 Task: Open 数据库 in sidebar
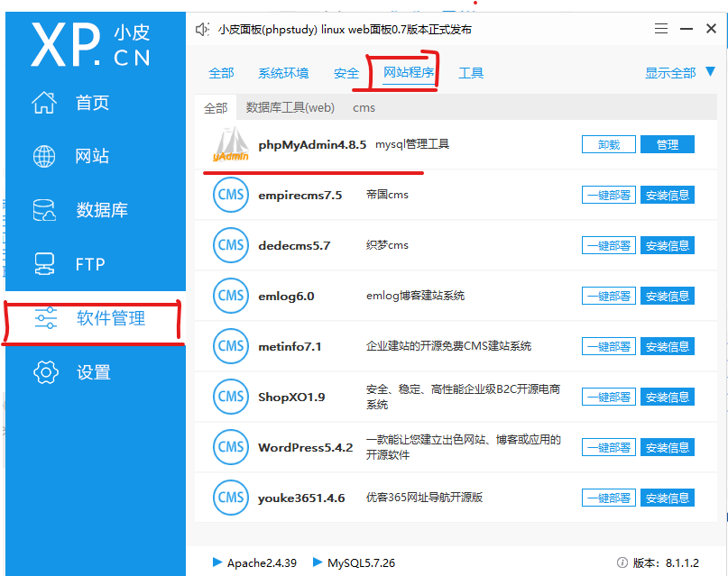pyautogui.click(x=102, y=210)
